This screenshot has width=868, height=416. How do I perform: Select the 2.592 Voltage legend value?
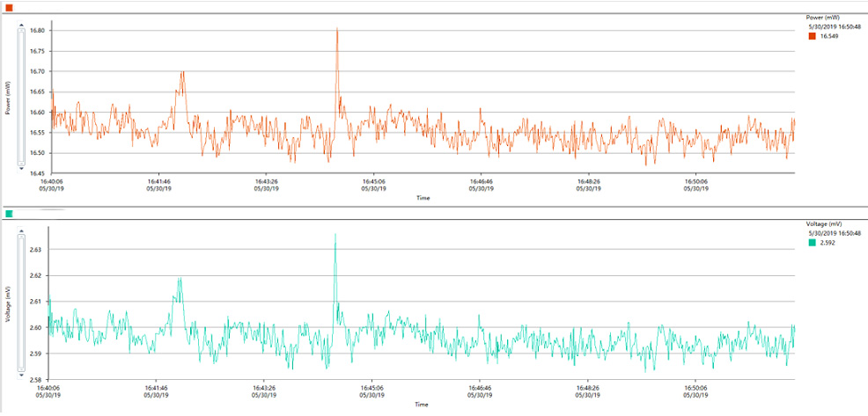click(828, 243)
